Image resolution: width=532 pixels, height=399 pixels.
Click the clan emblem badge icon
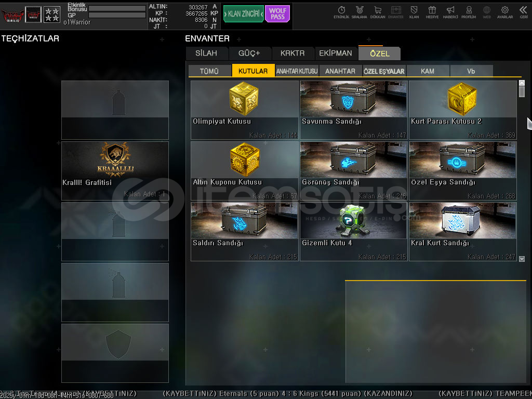click(33, 15)
